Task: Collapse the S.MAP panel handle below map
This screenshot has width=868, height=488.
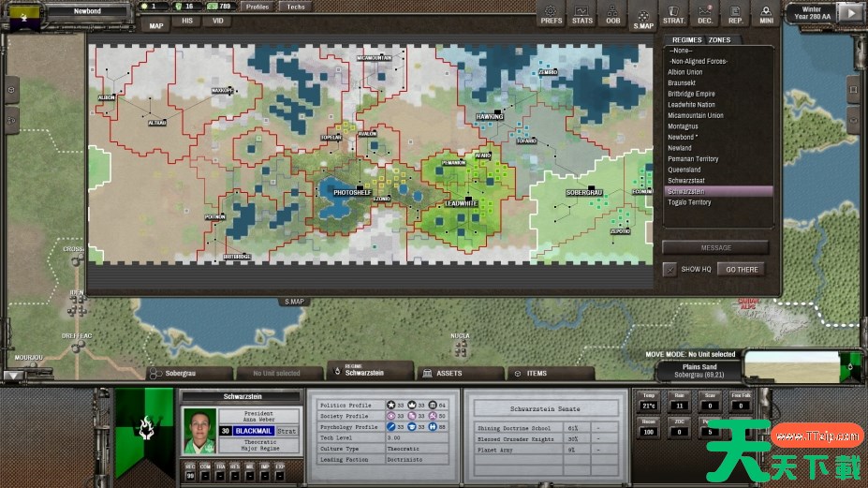Action: pos(294,302)
